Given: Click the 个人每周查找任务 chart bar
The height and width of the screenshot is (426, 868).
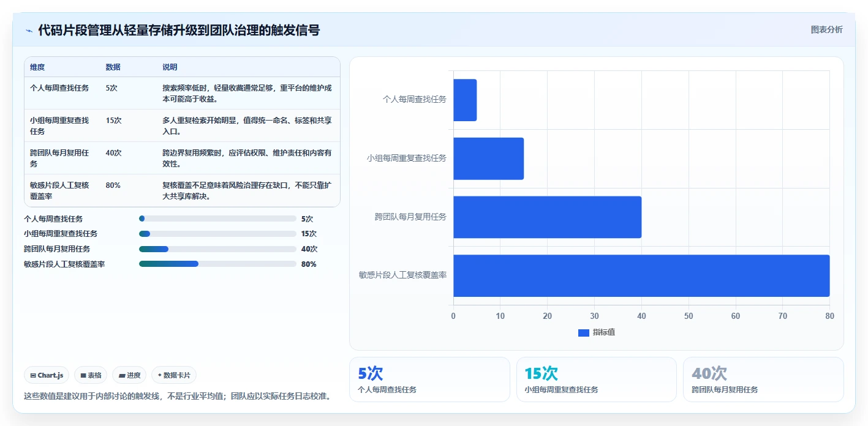Looking at the screenshot, I should (465, 100).
